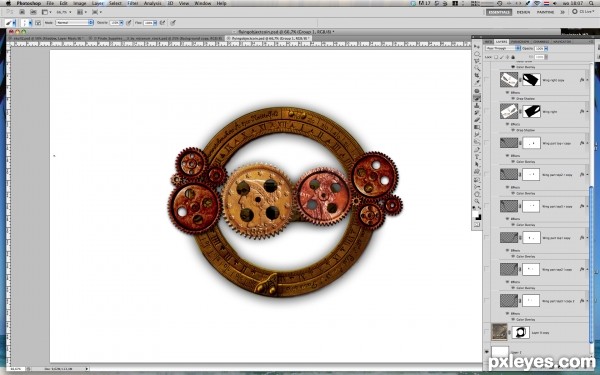Toggle Drop Shadow eye under Wing right
Screen dimensions: 600x375
click(x=514, y=130)
